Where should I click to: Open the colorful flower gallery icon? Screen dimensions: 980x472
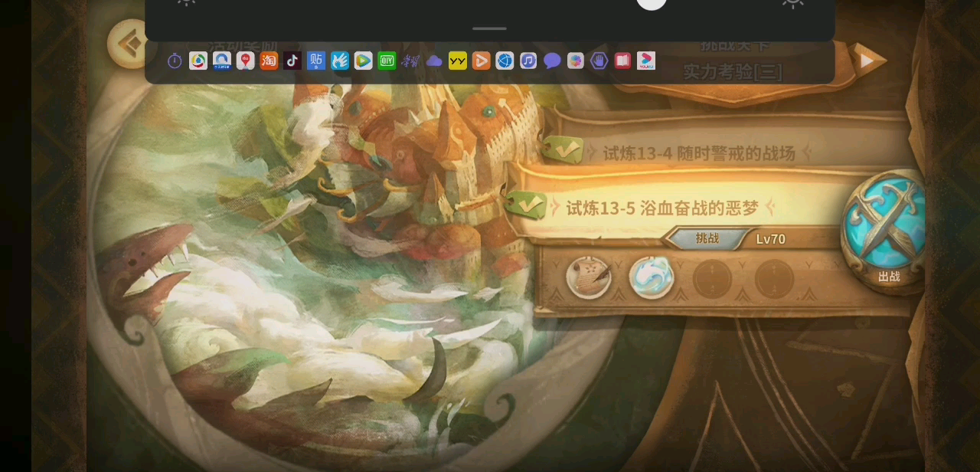(x=576, y=61)
